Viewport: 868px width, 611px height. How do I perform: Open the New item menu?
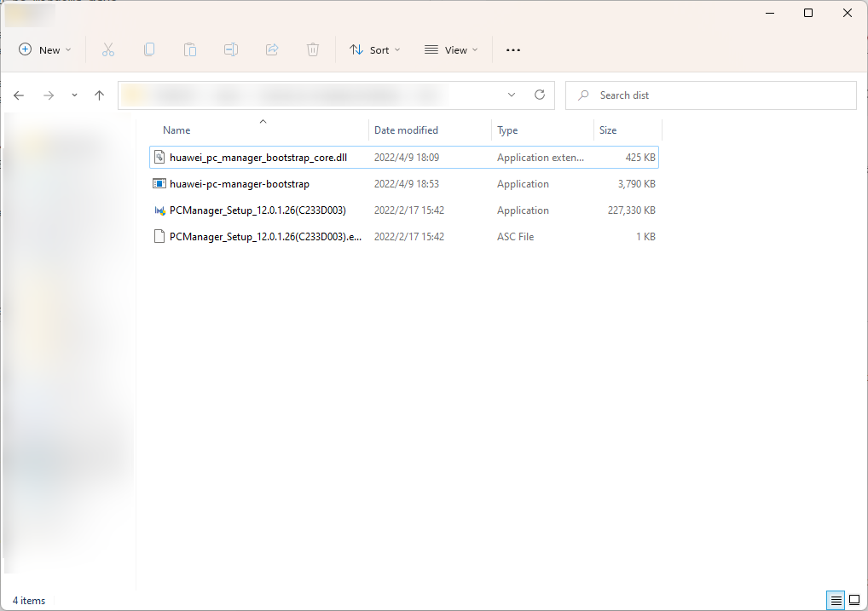point(45,49)
